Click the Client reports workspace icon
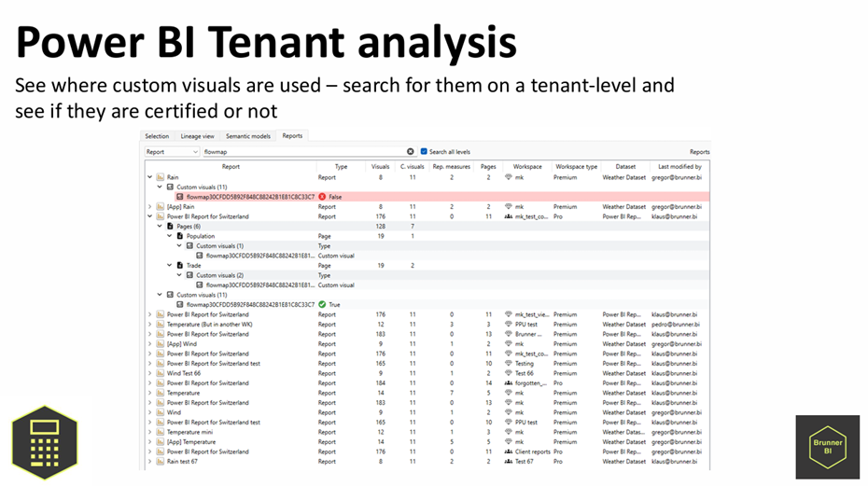Viewport: 868px width, 486px height. (x=508, y=451)
